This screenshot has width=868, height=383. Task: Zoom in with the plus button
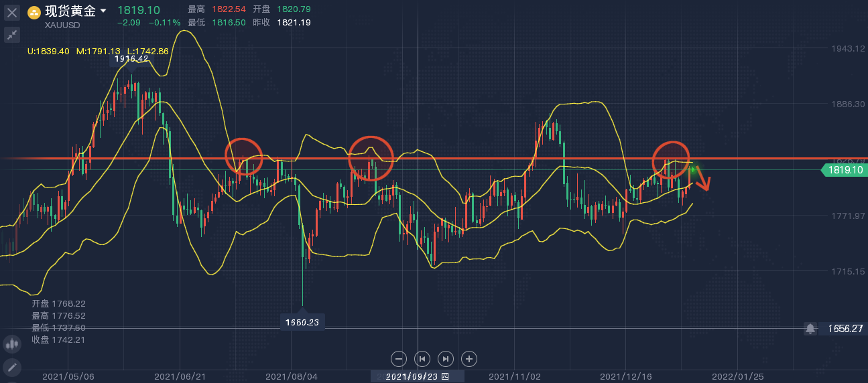click(469, 359)
